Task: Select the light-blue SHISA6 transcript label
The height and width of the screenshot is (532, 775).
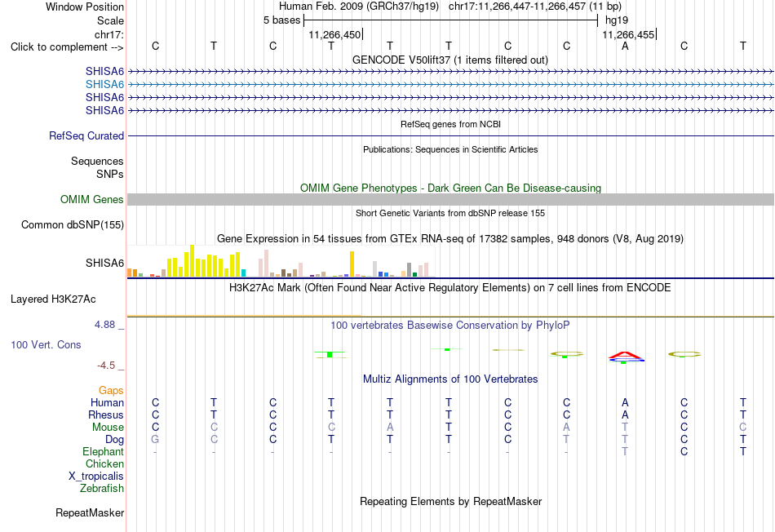Action: pyautogui.click(x=104, y=84)
